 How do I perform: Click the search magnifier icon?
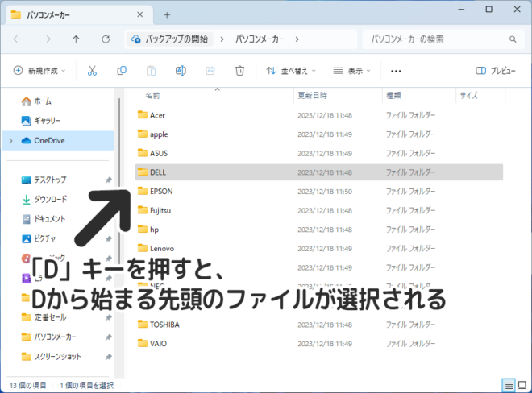513,39
